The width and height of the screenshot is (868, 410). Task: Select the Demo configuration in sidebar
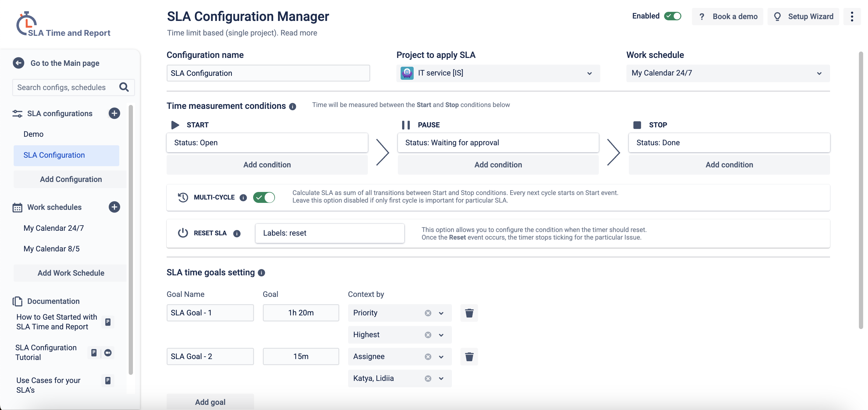click(33, 134)
